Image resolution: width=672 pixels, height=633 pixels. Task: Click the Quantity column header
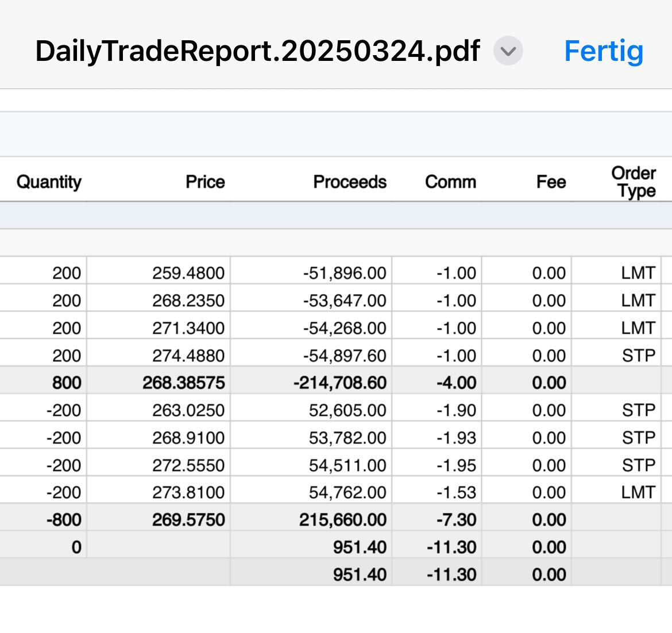pos(49,182)
